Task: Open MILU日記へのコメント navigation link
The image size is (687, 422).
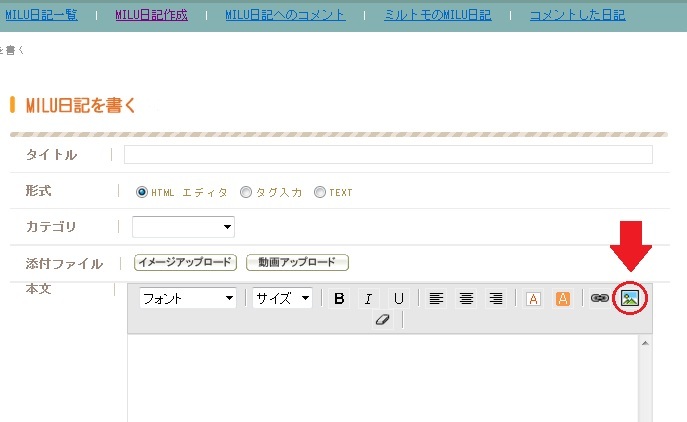Action: pyautogui.click(x=285, y=15)
